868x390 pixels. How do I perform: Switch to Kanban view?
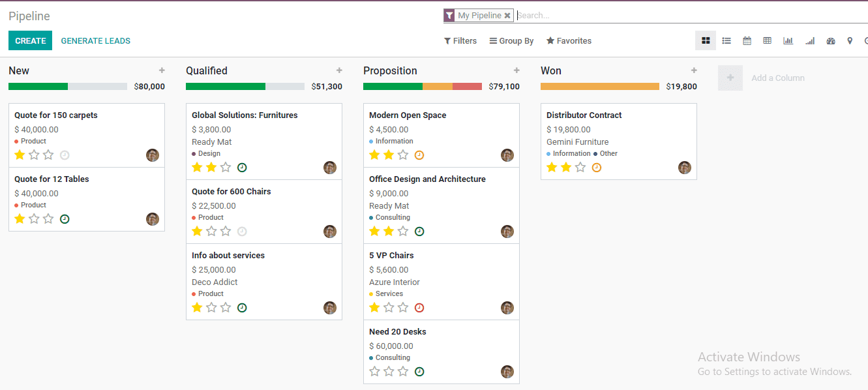point(706,40)
